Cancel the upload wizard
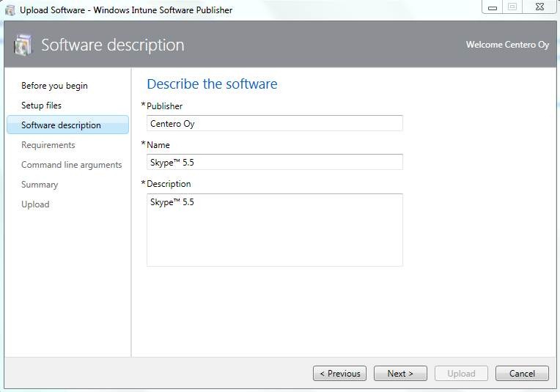The image size is (560, 392). point(522,374)
